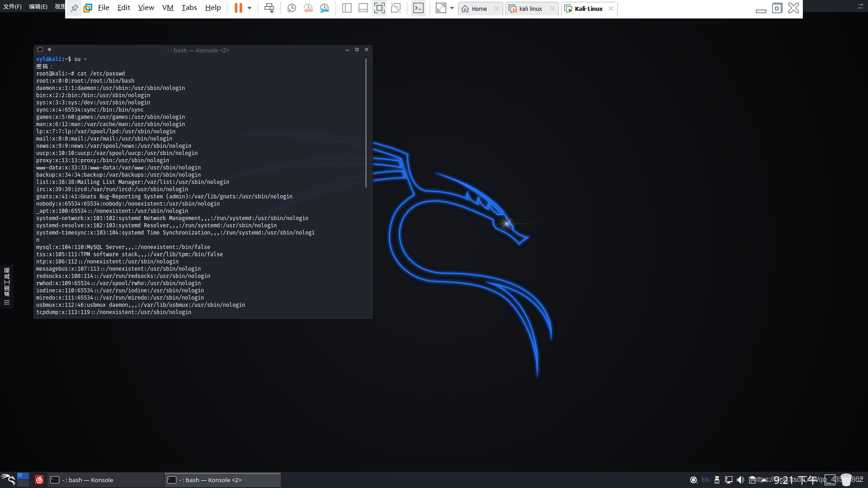Enter full screen mode
868x488 pixels.
379,8
